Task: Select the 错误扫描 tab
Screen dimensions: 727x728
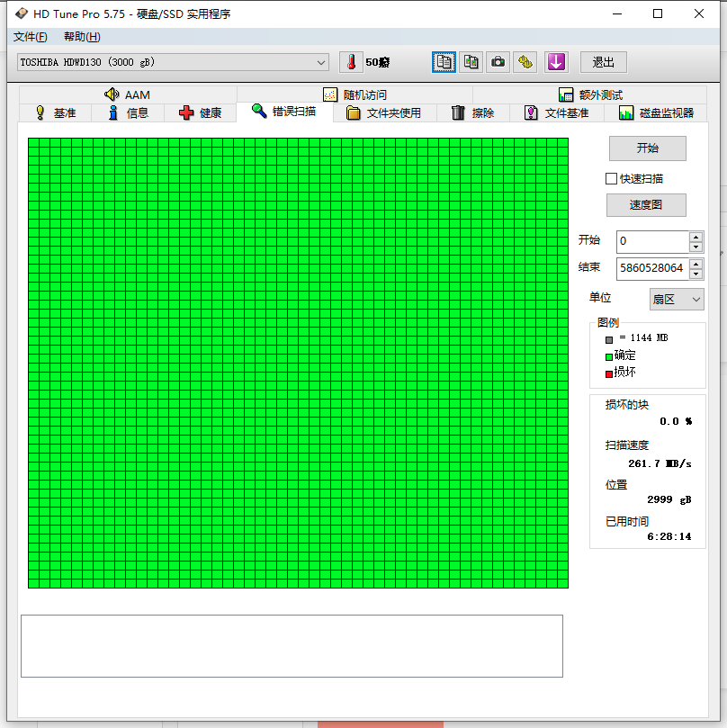Action: coord(284,112)
